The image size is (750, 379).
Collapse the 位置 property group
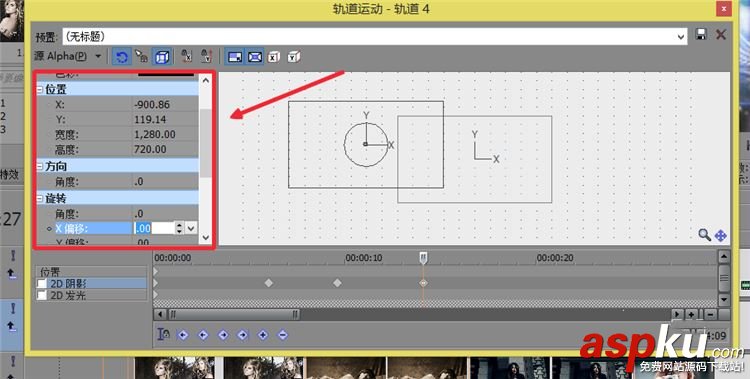point(40,89)
